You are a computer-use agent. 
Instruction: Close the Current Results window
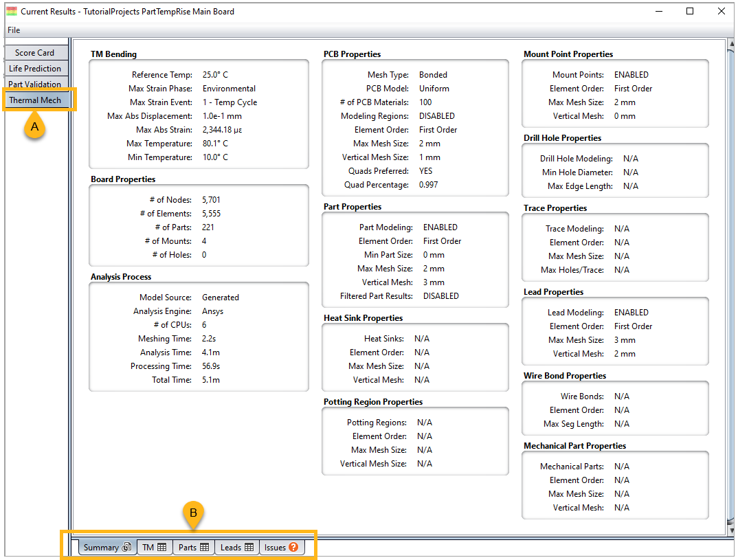(721, 11)
